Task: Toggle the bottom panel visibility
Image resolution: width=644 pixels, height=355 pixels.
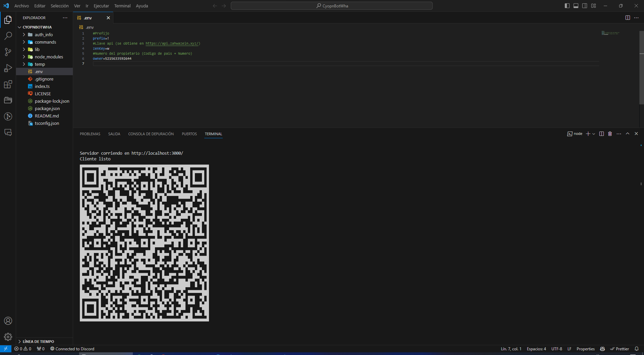Action: click(576, 6)
